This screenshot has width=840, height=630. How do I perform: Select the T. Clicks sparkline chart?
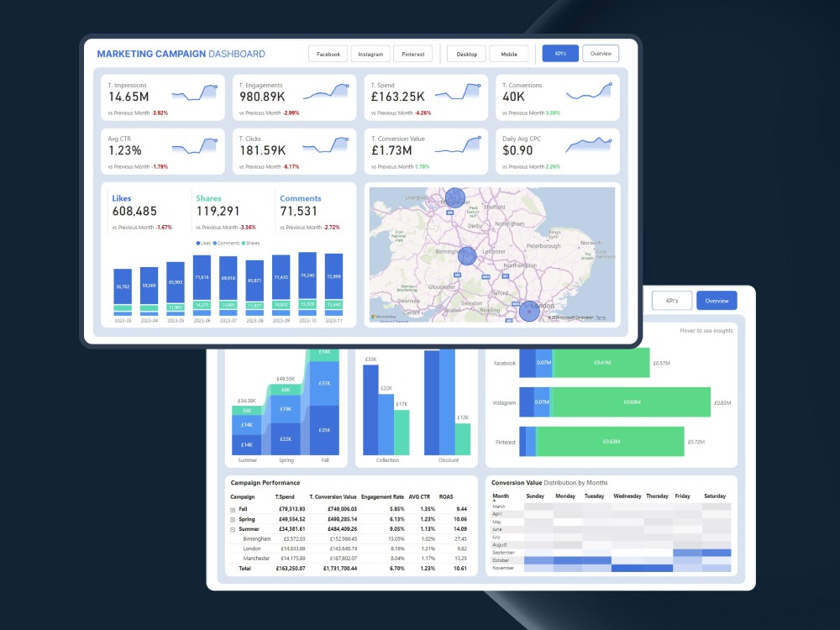(326, 145)
